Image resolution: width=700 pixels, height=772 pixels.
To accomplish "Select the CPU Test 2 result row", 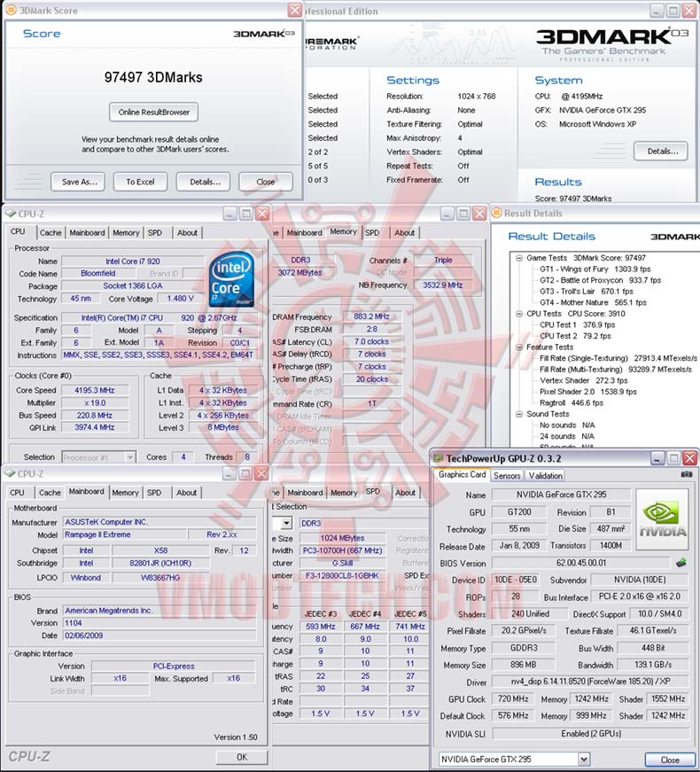I will (575, 336).
